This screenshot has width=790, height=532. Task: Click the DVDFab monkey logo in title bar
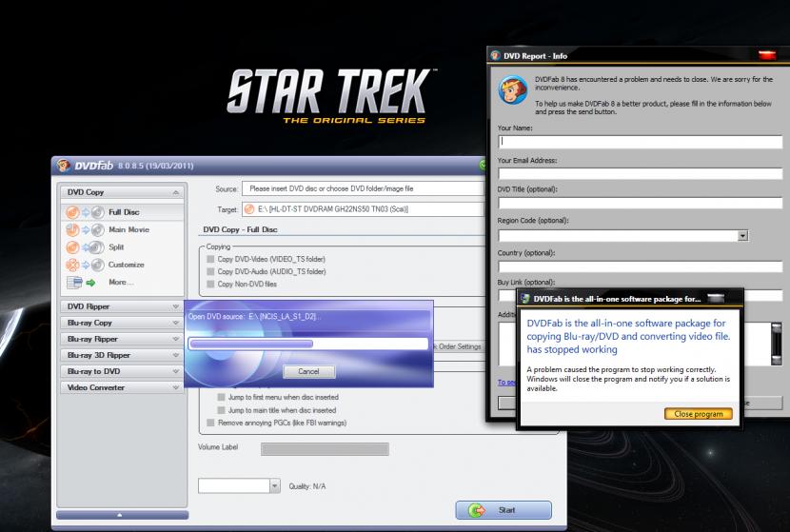point(64,166)
